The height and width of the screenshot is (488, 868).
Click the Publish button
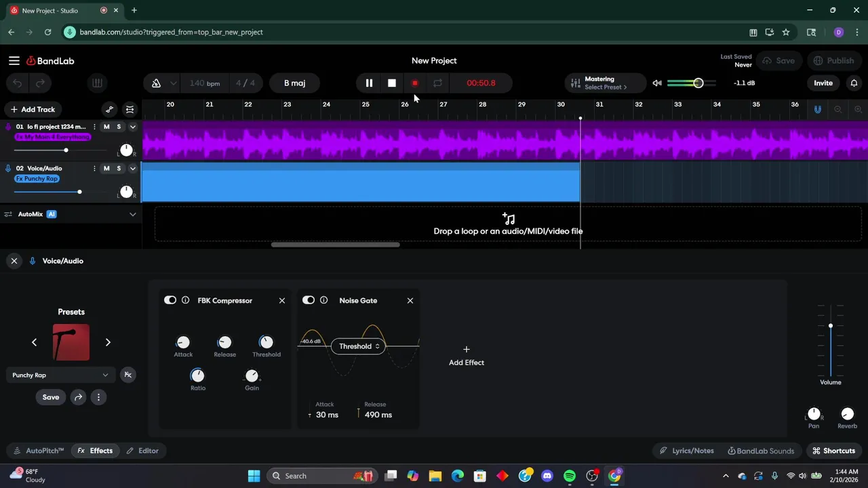834,61
